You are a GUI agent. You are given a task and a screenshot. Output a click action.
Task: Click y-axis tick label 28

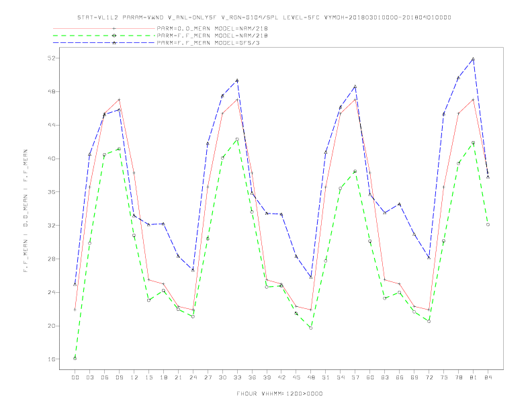click(51, 259)
